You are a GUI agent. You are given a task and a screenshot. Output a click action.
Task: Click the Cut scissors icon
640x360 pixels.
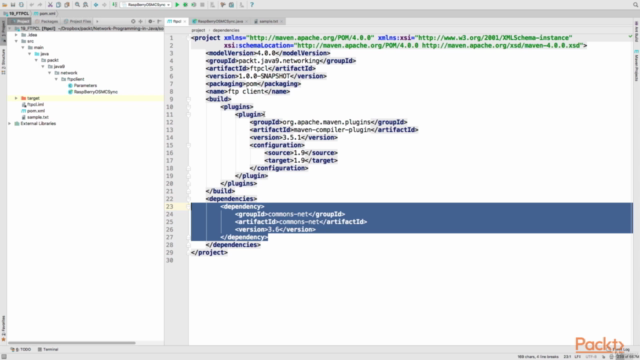[x=50, y=4]
